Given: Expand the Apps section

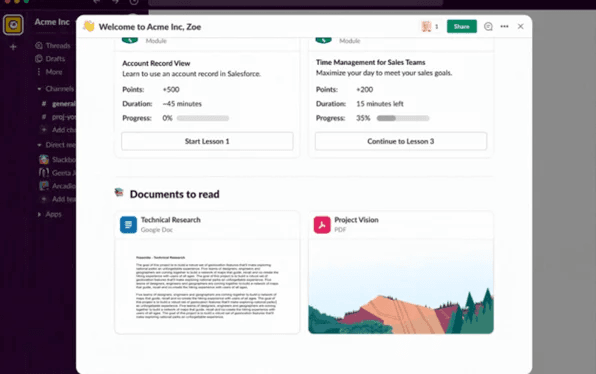Looking at the screenshot, I should (39, 214).
